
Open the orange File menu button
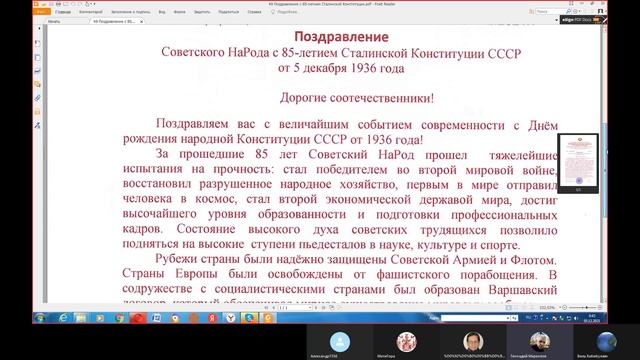pyautogui.click(x=41, y=12)
